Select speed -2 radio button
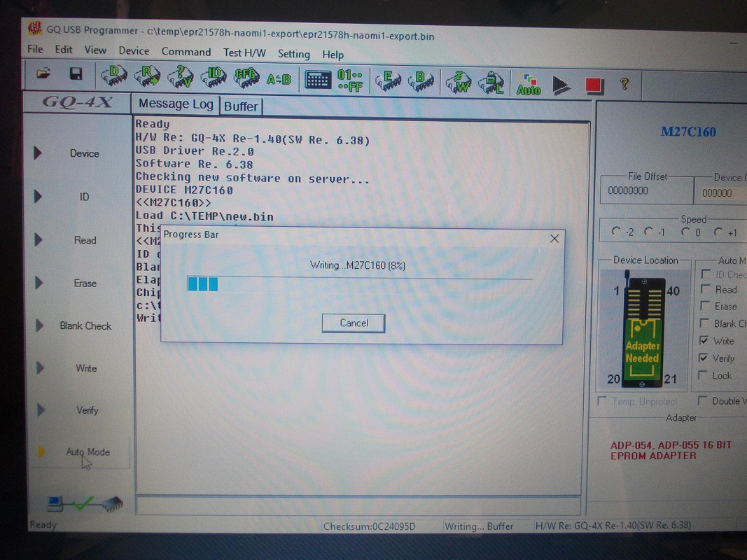 click(616, 232)
